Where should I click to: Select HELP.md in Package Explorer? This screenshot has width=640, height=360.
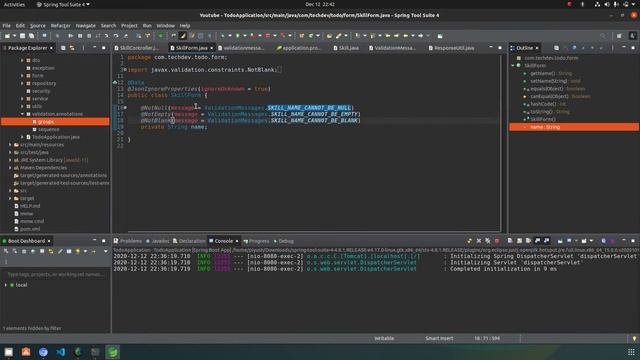(x=29, y=206)
